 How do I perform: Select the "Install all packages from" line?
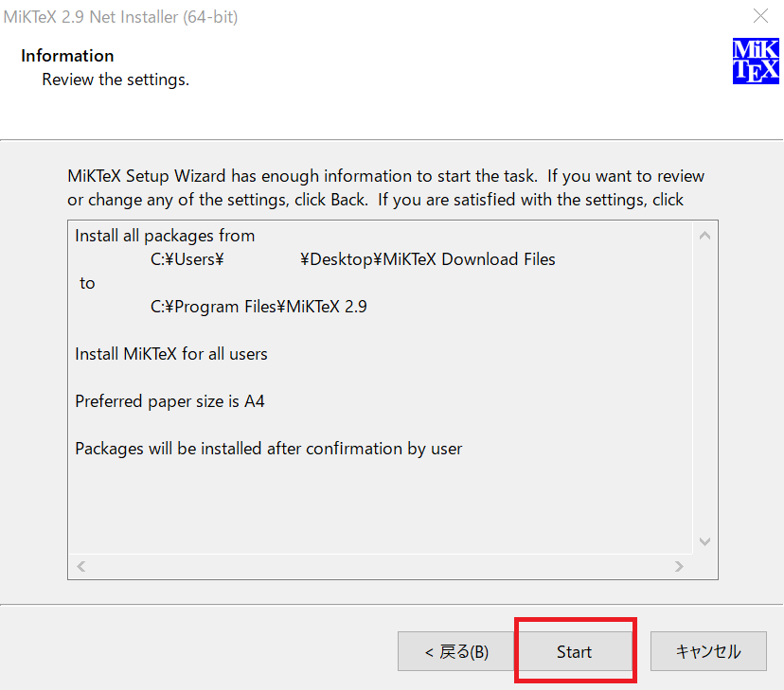pos(165,236)
